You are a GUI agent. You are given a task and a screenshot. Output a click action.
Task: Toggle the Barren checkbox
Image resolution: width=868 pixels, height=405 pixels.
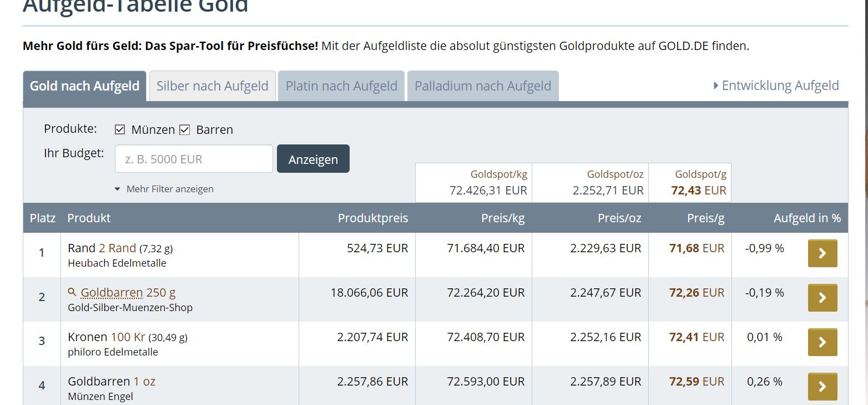pyautogui.click(x=185, y=130)
